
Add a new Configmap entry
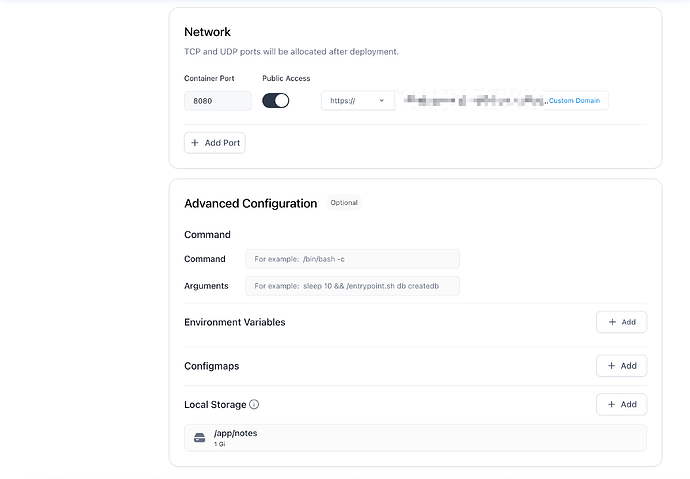(621, 366)
